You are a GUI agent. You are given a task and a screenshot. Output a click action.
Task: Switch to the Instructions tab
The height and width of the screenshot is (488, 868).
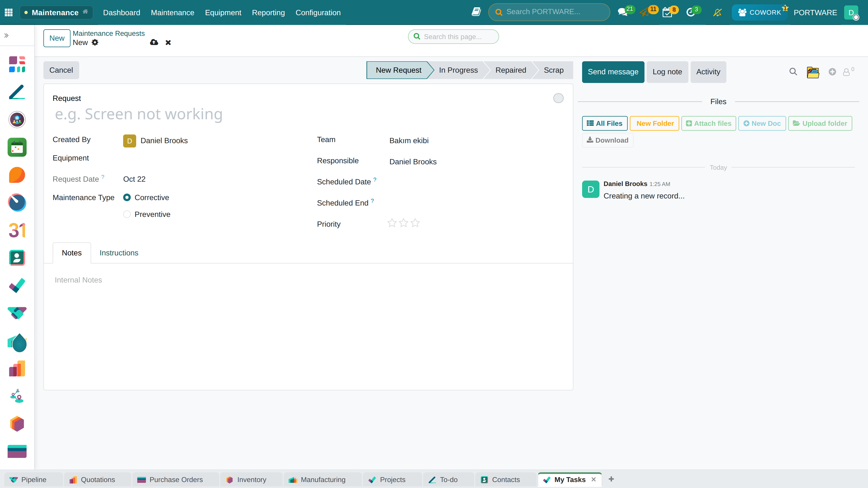(119, 253)
